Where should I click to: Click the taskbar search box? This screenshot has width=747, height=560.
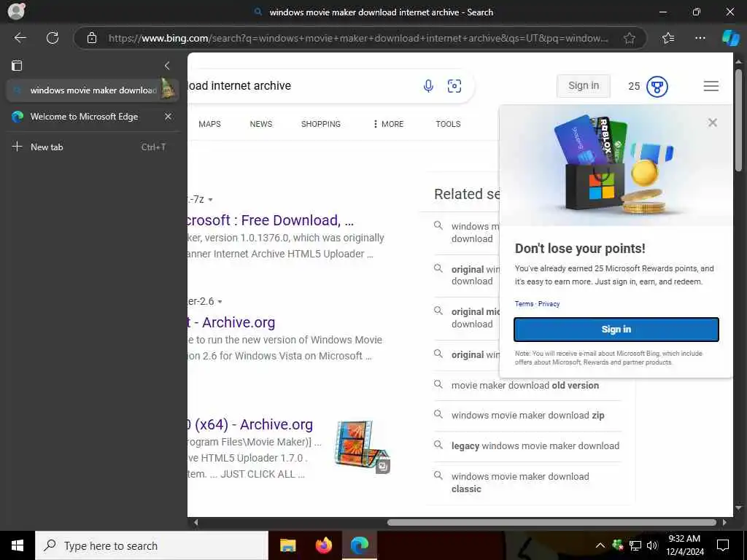[152, 545]
